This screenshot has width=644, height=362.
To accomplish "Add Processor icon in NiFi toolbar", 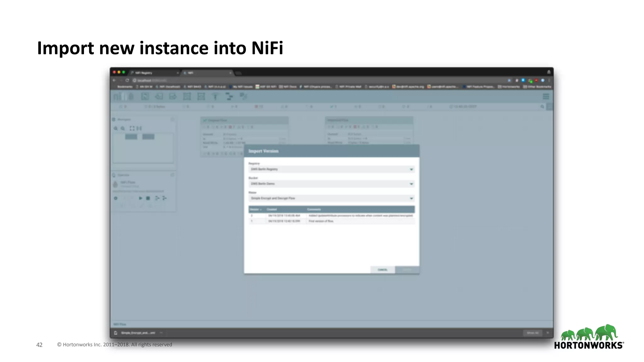I will click(145, 96).
